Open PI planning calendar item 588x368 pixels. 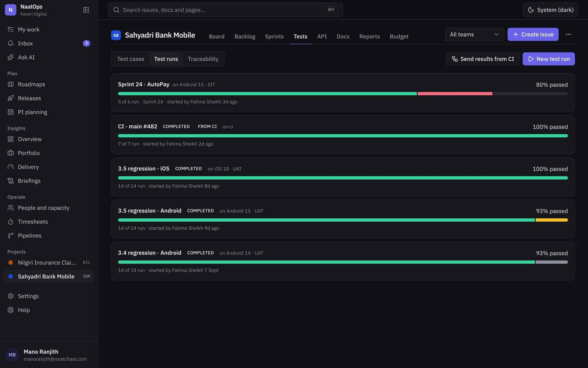coord(49,112)
